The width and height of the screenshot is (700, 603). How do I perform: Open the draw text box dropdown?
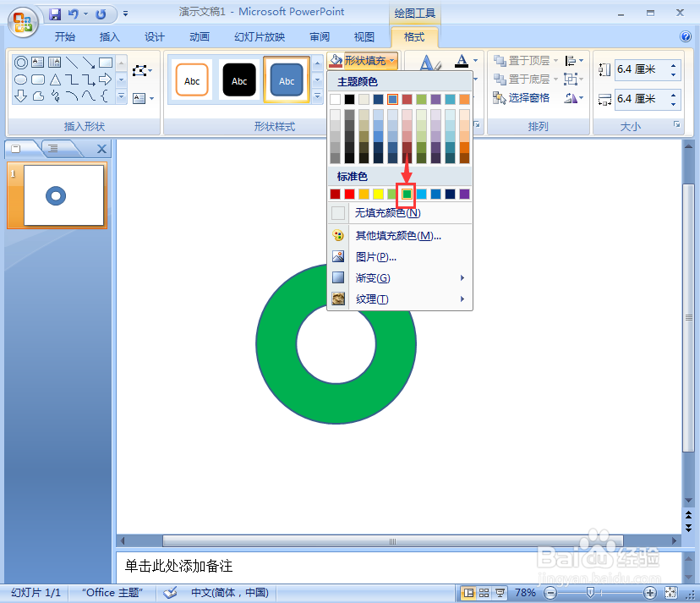click(144, 98)
